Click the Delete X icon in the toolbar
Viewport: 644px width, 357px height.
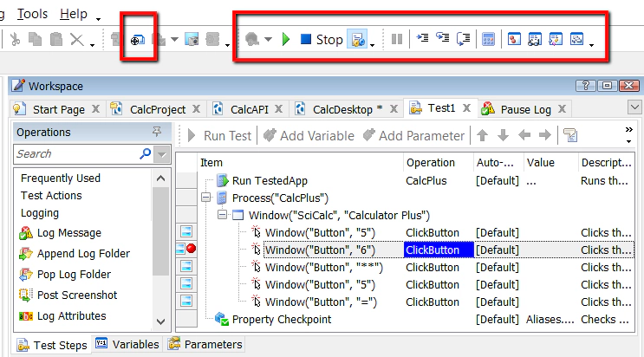(x=77, y=40)
